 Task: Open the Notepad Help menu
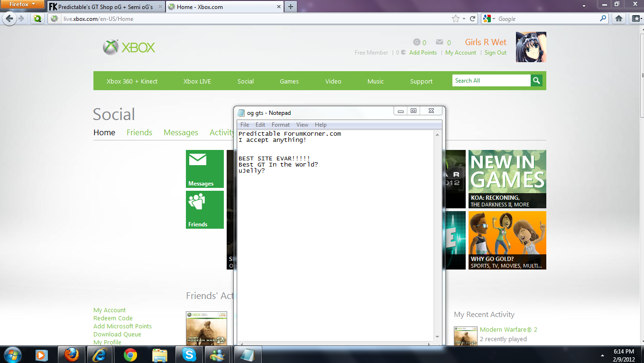321,125
